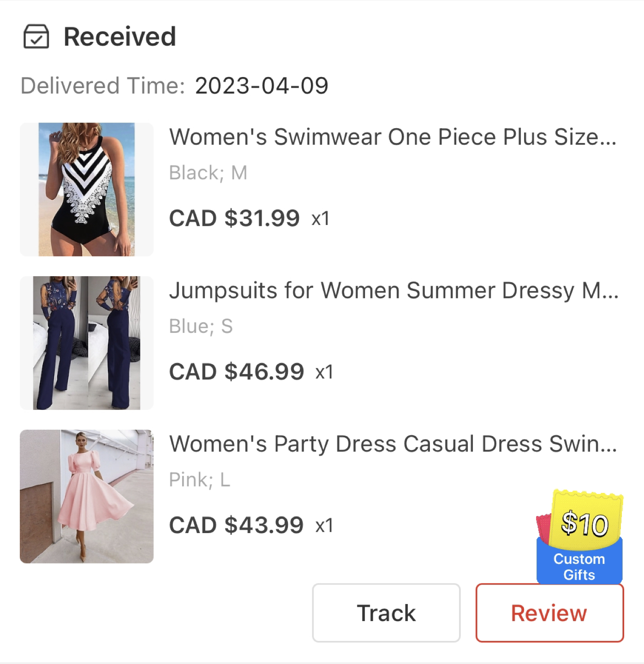The height and width of the screenshot is (664, 644).
Task: Open the Track order button
Action: 386,613
